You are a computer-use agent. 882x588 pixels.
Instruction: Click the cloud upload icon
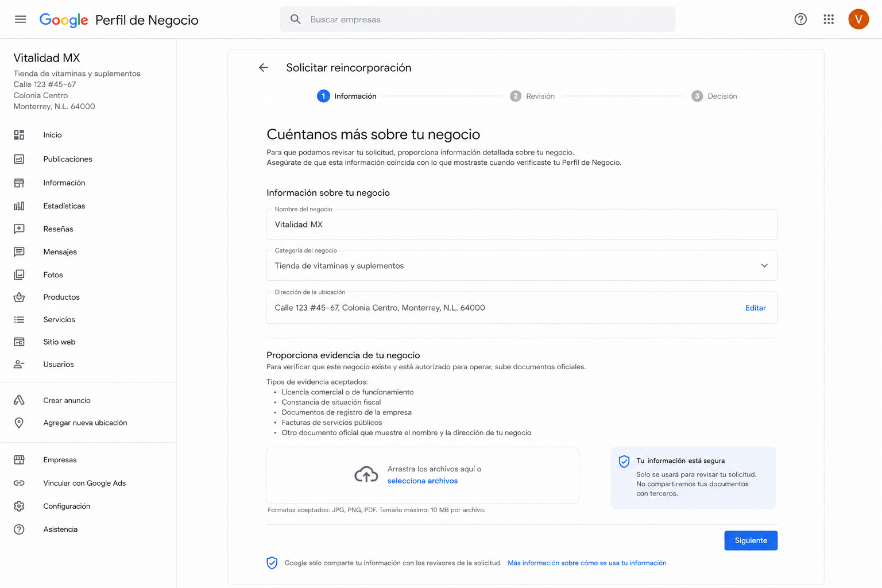click(x=366, y=474)
